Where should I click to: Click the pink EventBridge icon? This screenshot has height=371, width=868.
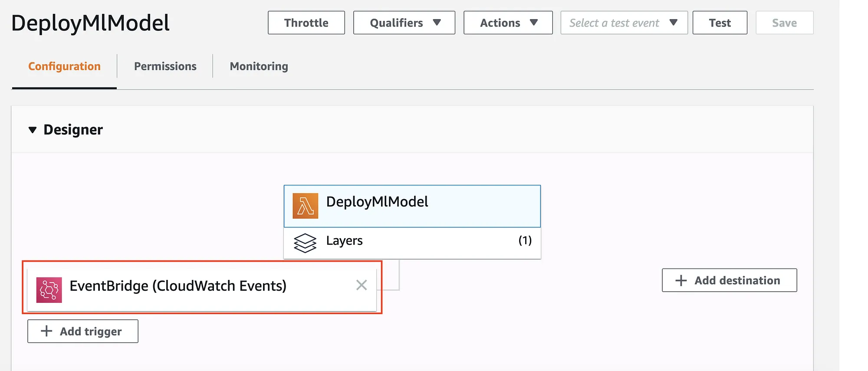pos(49,290)
